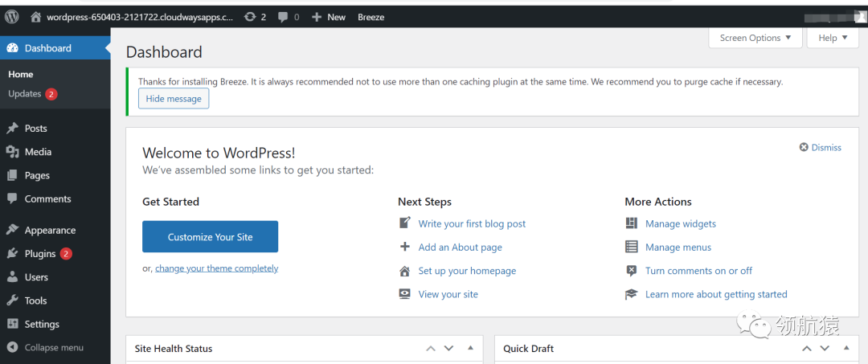
Task: Open the Help dropdown tab
Action: pos(833,38)
